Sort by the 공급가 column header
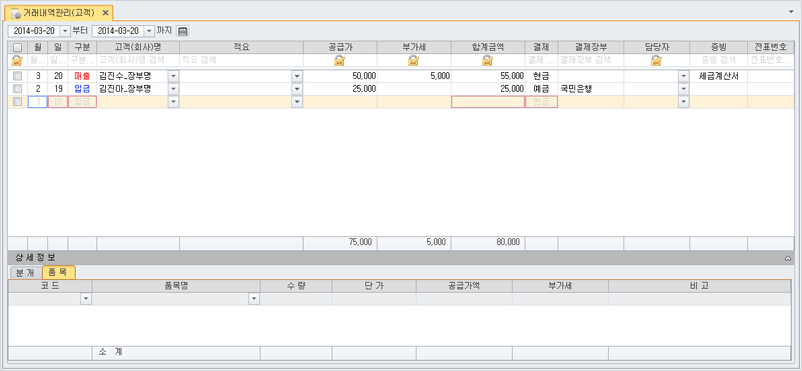This screenshot has height=371, width=802. [340, 47]
